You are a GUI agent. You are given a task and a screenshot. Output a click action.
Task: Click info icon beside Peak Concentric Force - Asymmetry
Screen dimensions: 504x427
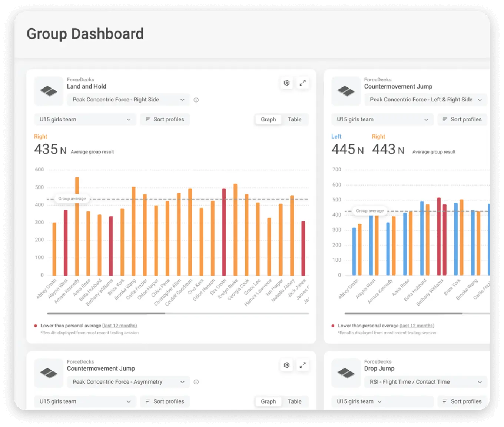tap(196, 382)
